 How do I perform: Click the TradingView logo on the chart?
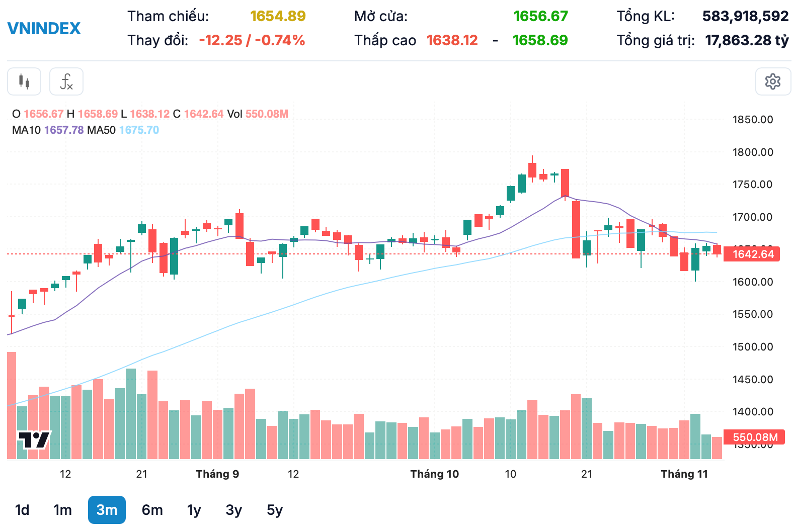tap(34, 440)
